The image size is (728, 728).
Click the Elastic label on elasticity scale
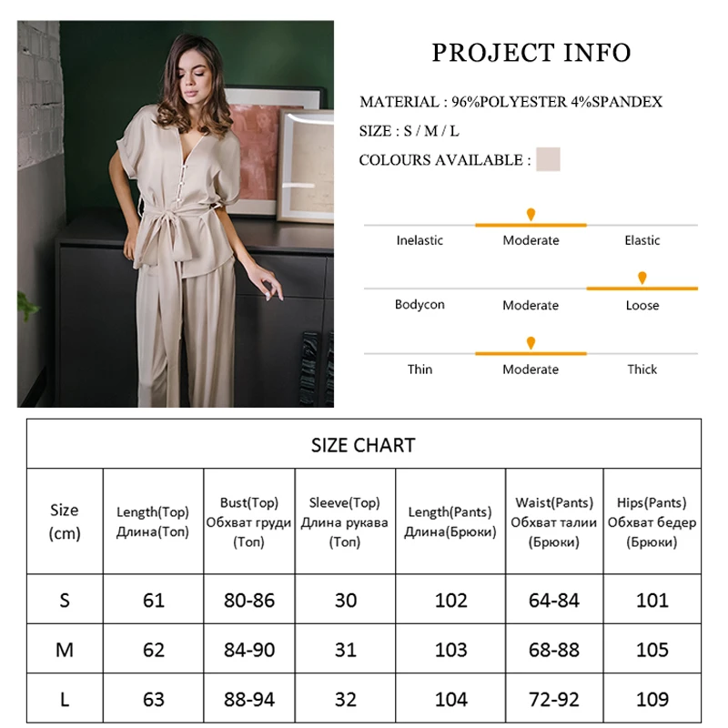(642, 240)
